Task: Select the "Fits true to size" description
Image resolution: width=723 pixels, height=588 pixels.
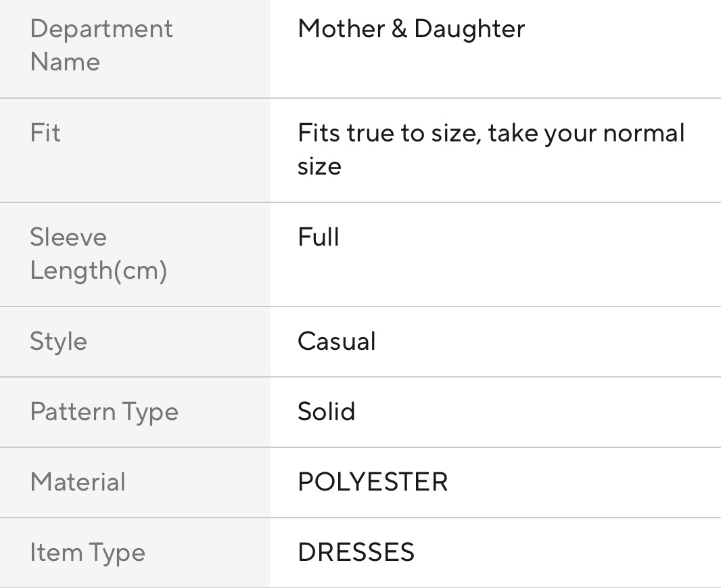Action: click(491, 150)
